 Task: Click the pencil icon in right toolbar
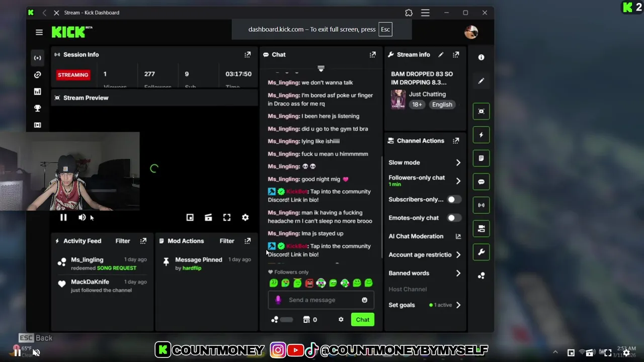pyautogui.click(x=481, y=81)
